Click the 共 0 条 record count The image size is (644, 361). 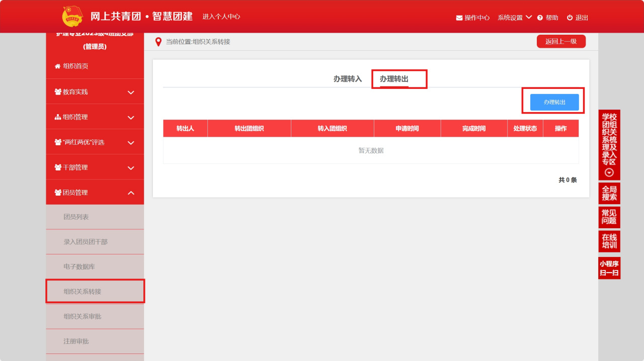pos(568,180)
